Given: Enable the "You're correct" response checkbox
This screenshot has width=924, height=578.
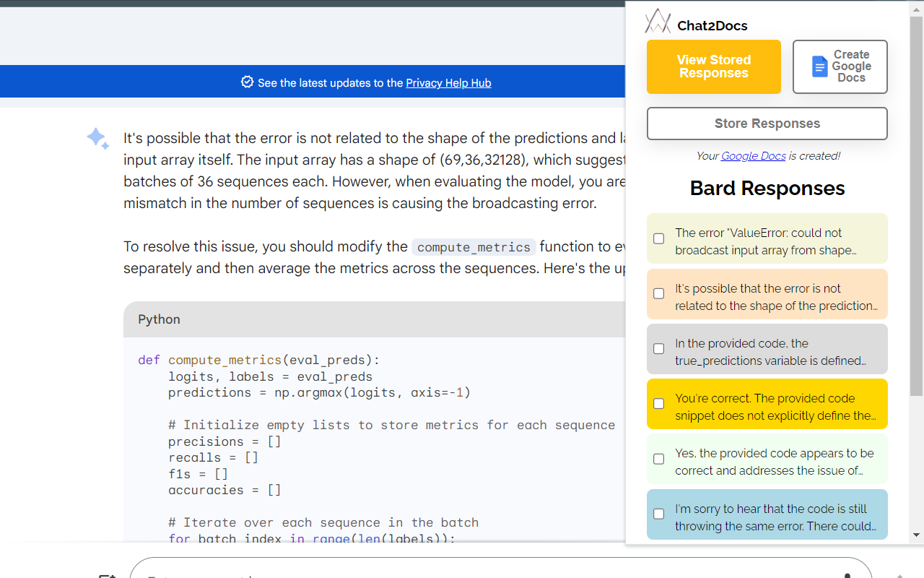Looking at the screenshot, I should point(659,404).
